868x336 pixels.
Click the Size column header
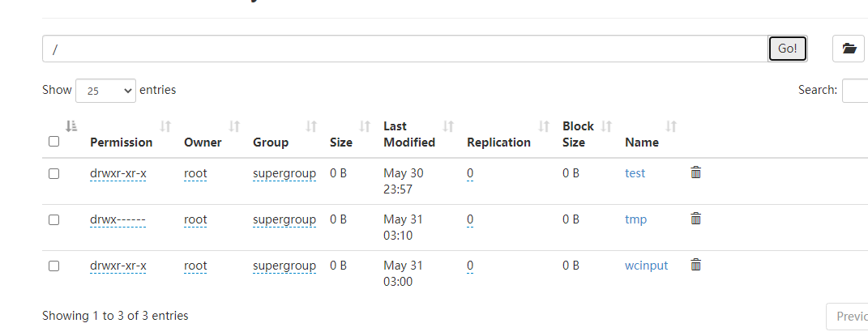pos(341,142)
